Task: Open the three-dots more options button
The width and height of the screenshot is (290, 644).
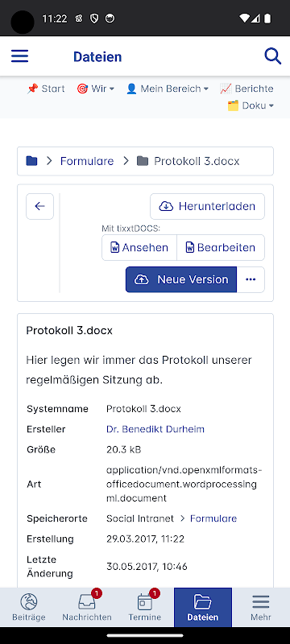Action: [x=251, y=279]
